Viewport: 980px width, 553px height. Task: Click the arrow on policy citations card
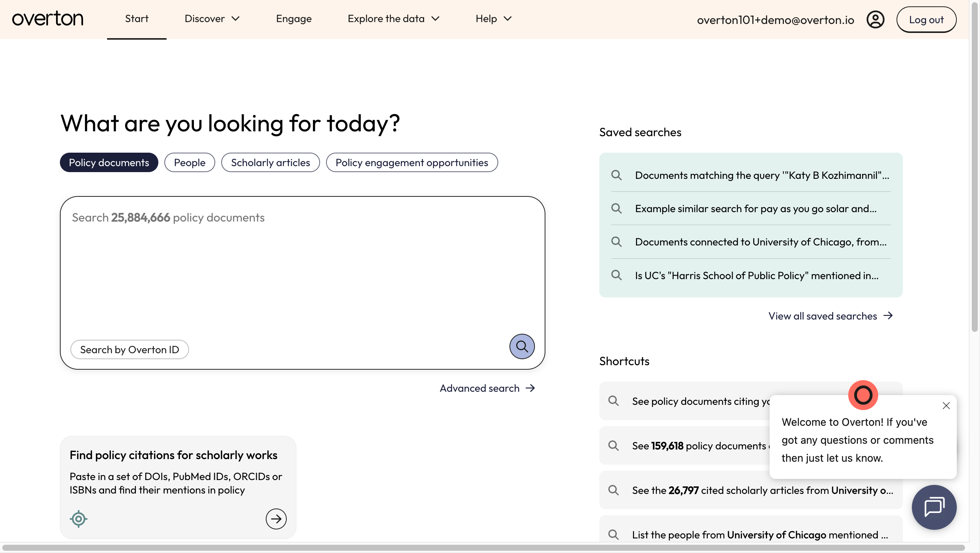(276, 519)
